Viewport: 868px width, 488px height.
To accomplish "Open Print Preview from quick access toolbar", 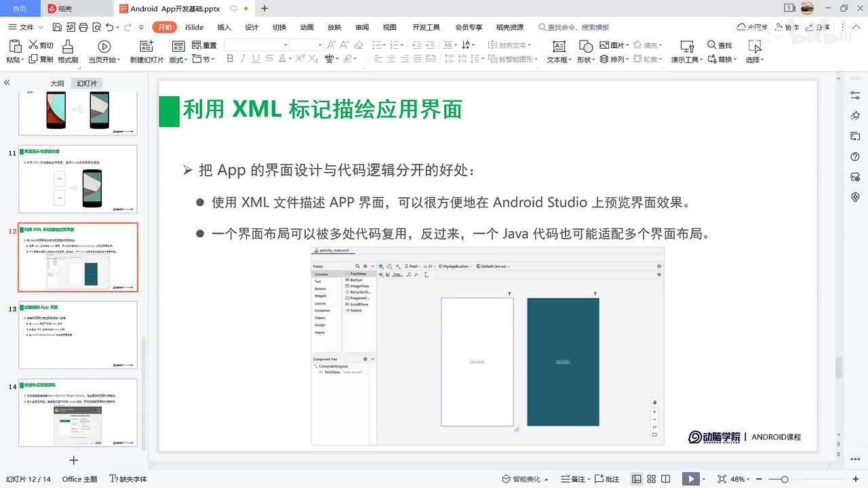I will pos(96,27).
